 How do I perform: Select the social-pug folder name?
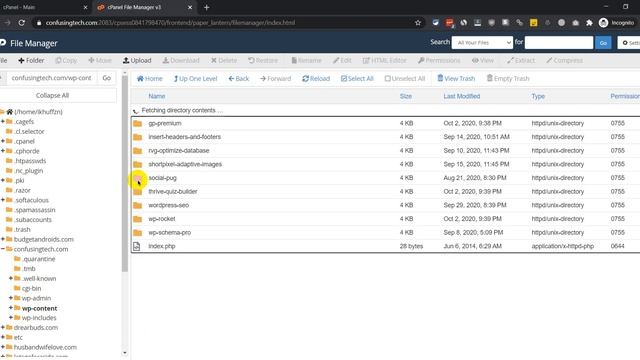[162, 178]
